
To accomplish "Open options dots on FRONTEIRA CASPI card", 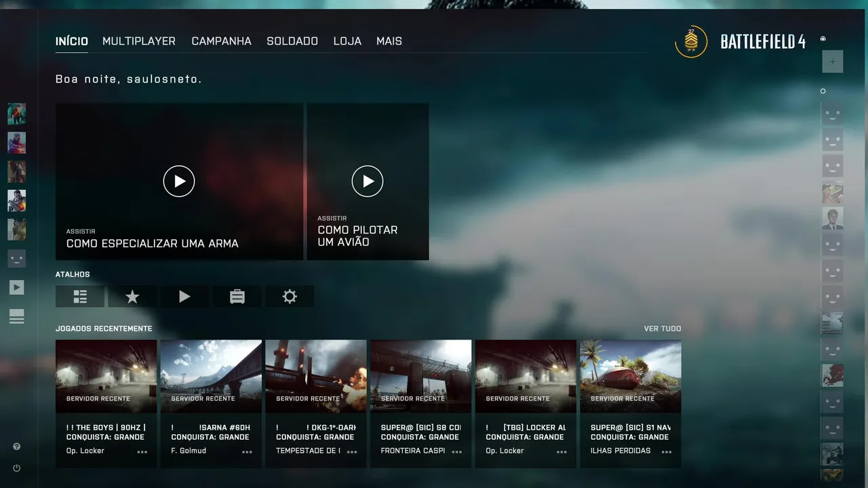I will tap(457, 452).
